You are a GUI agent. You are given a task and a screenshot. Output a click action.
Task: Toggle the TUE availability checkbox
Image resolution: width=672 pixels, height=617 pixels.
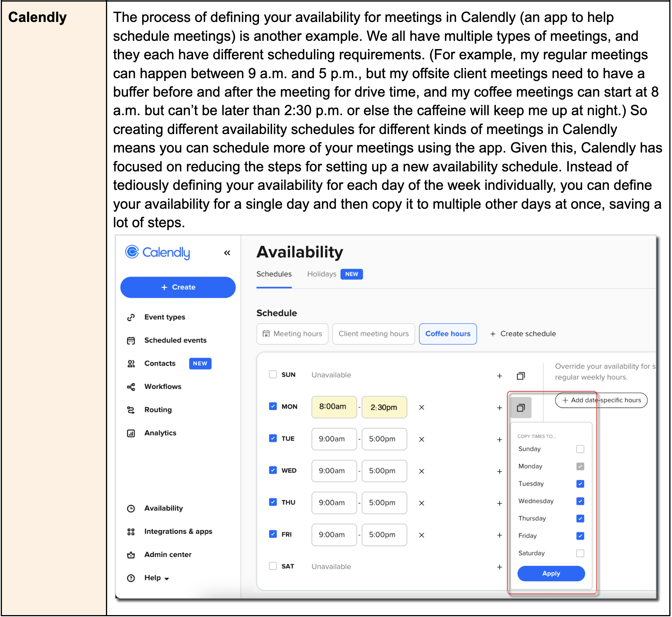coord(273,438)
